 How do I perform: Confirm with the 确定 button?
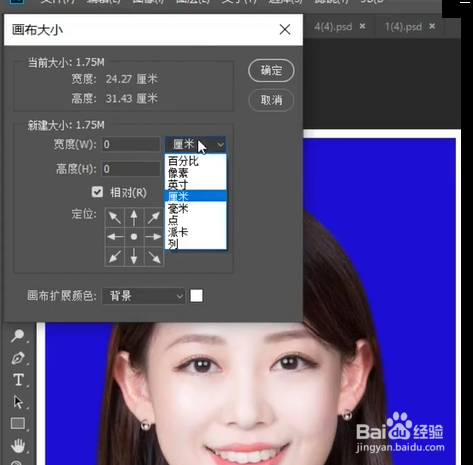pos(271,71)
